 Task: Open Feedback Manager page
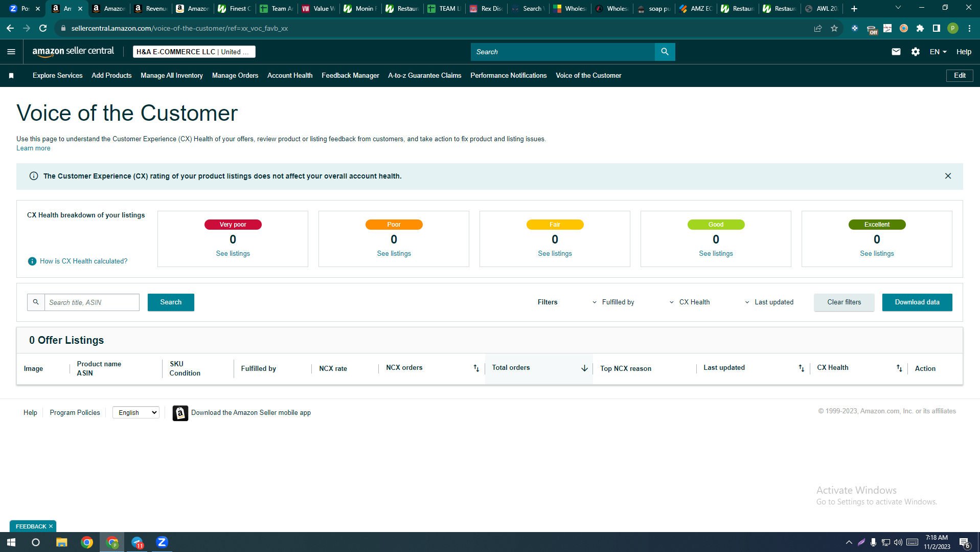click(x=350, y=76)
